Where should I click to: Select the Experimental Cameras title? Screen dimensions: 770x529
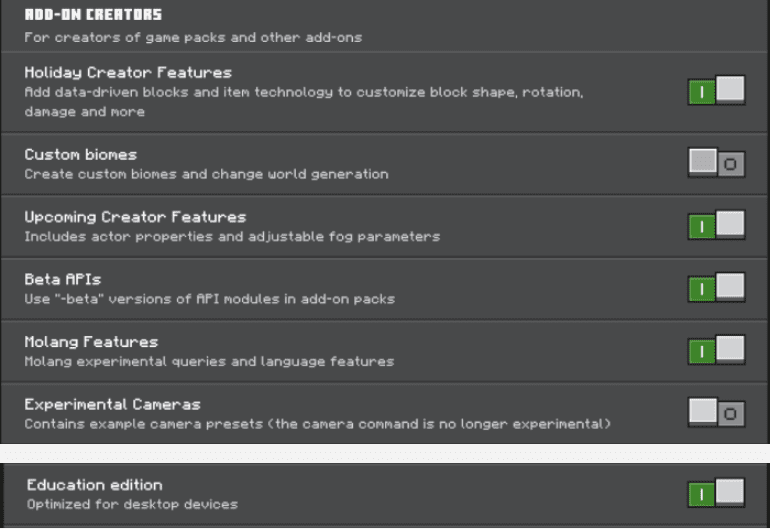pyautogui.click(x=112, y=404)
